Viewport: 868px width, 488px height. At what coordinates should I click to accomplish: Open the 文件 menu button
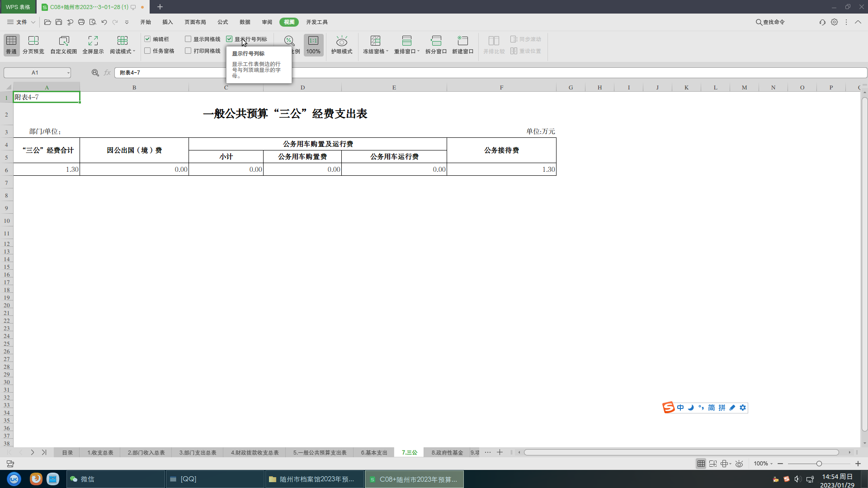(x=21, y=22)
